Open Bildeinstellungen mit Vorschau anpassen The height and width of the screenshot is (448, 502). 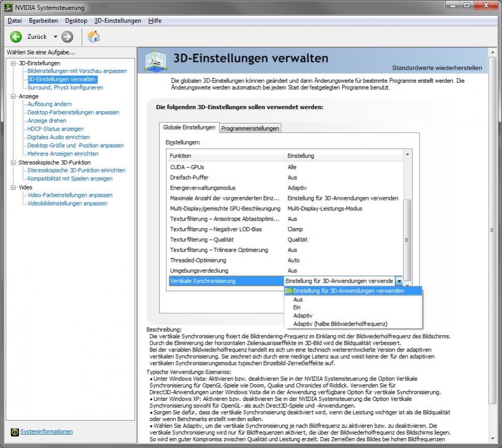coord(77,71)
